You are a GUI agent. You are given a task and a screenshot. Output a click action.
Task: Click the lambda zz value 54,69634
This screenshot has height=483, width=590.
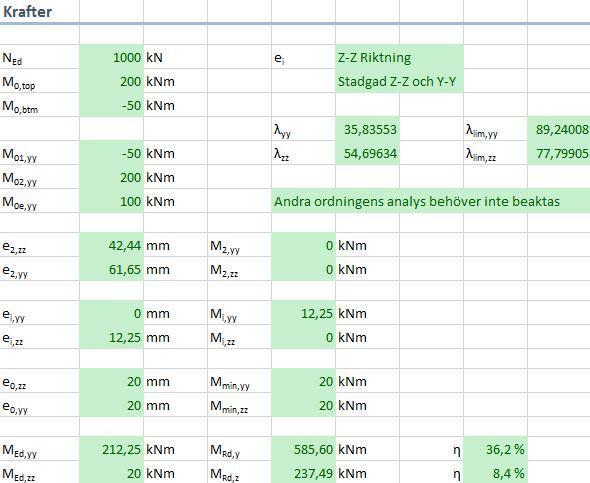click(367, 153)
